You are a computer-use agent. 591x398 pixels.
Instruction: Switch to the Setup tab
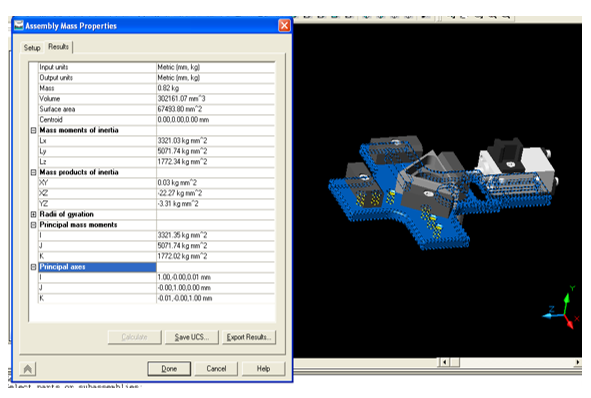[x=32, y=47]
